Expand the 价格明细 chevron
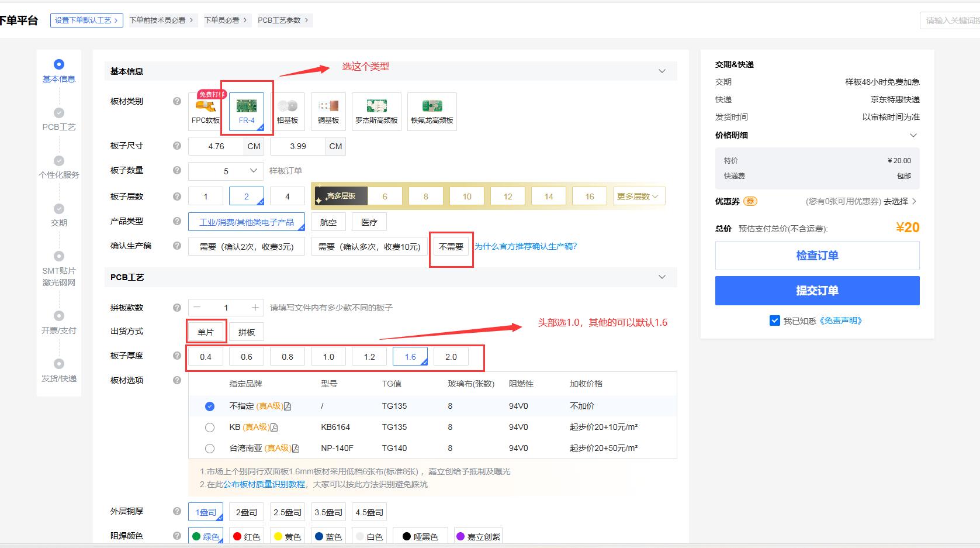This screenshot has width=980, height=548. pos(913,135)
